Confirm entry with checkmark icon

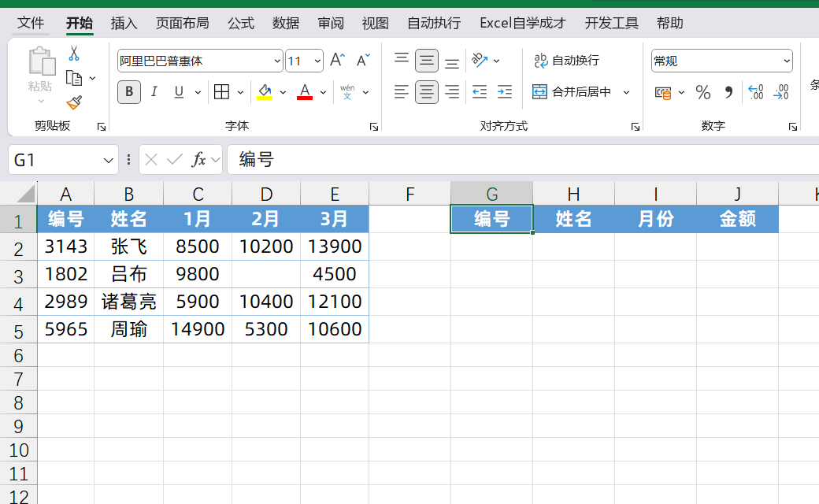click(x=175, y=159)
